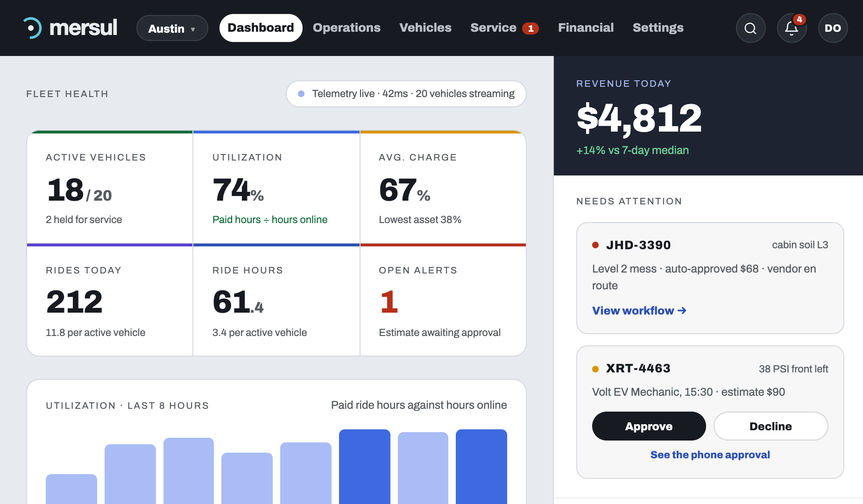Click the Revenue Today heading
The width and height of the screenshot is (863, 504).
tap(624, 84)
